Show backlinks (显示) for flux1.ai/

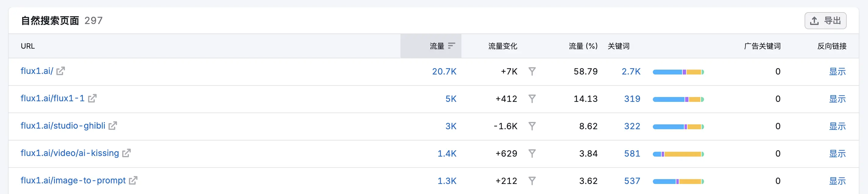(x=837, y=72)
